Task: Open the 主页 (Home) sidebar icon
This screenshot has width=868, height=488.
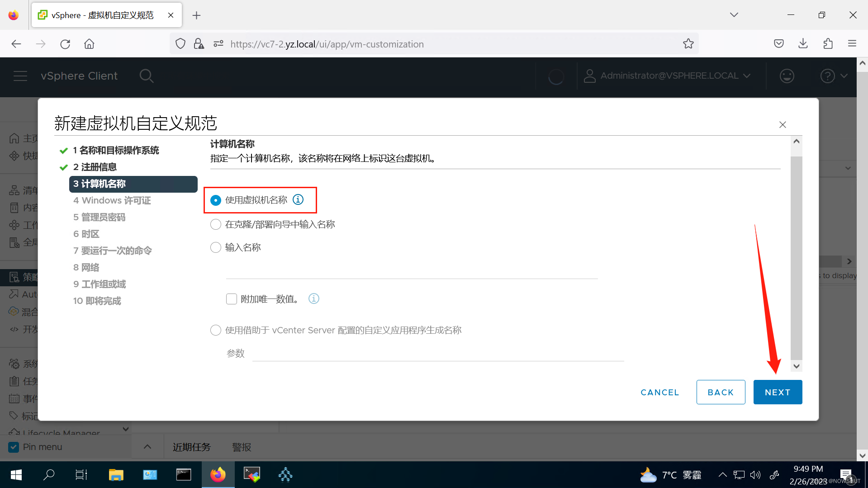Action: [x=15, y=138]
